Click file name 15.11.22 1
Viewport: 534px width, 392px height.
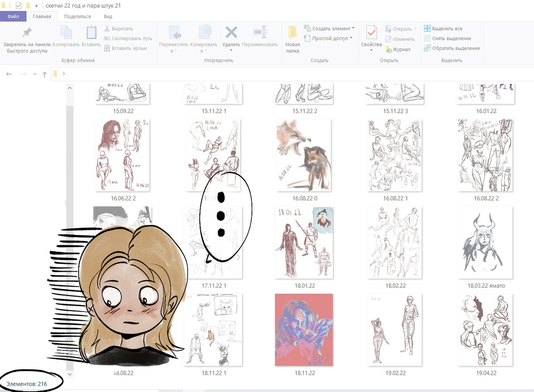coord(214,111)
